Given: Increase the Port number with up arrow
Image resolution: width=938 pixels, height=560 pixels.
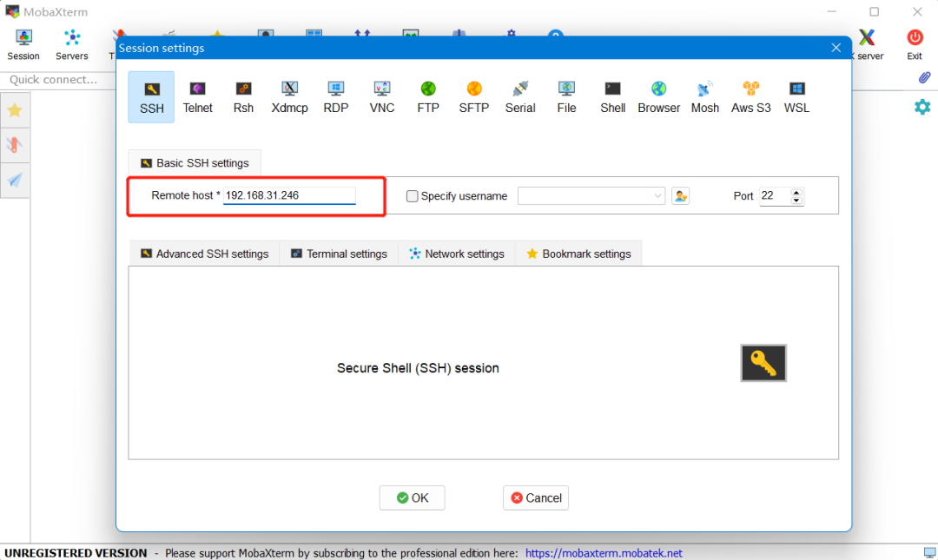Looking at the screenshot, I should click(x=796, y=192).
